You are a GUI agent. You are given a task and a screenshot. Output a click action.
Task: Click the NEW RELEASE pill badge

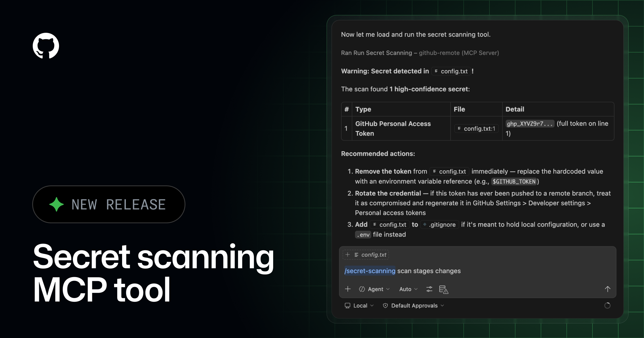tap(109, 204)
